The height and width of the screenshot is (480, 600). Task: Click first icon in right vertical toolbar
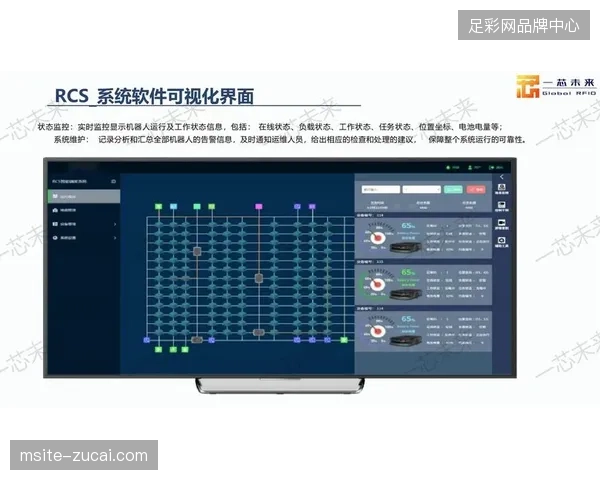[502, 189]
